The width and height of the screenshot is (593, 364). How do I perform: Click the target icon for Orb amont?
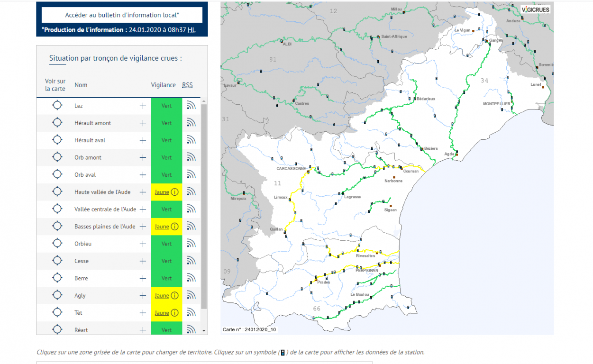click(57, 157)
